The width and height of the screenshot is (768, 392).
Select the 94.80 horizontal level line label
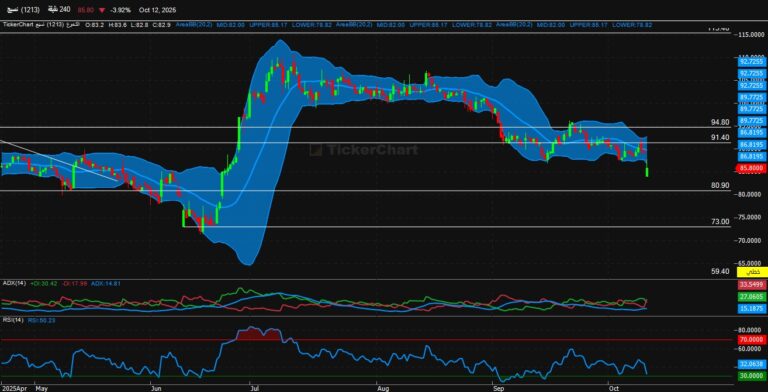pos(720,122)
